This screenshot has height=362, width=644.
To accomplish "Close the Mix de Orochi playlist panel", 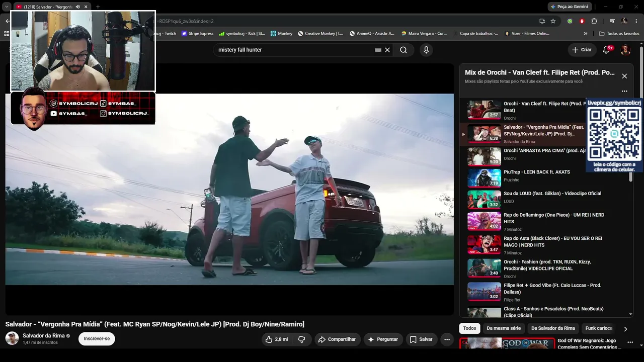I will pyautogui.click(x=624, y=76).
